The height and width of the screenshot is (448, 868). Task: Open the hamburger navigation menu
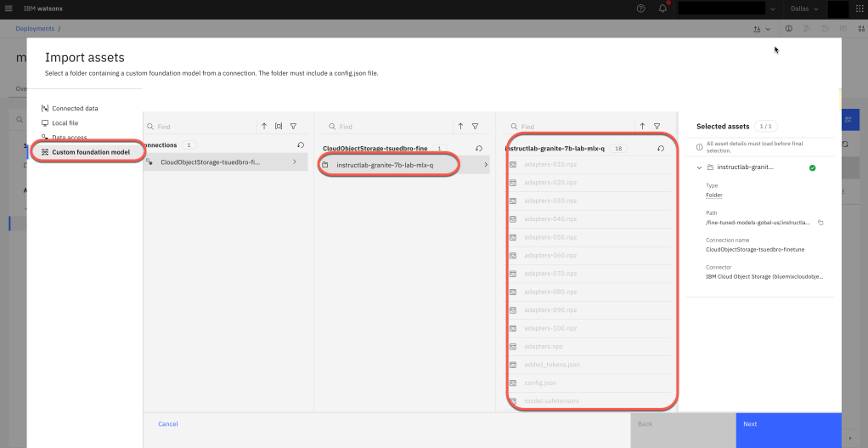(x=8, y=9)
